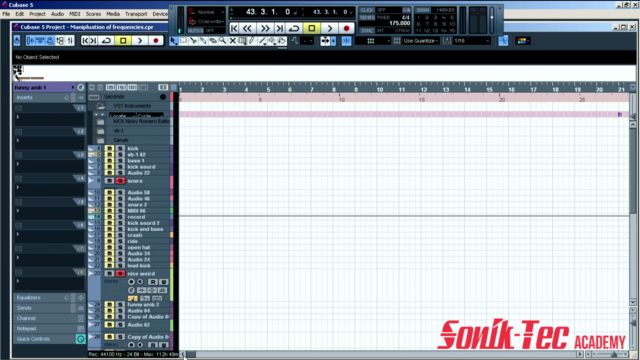Open the Edit menu
Screen dimensions: 640x360
pos(20,14)
